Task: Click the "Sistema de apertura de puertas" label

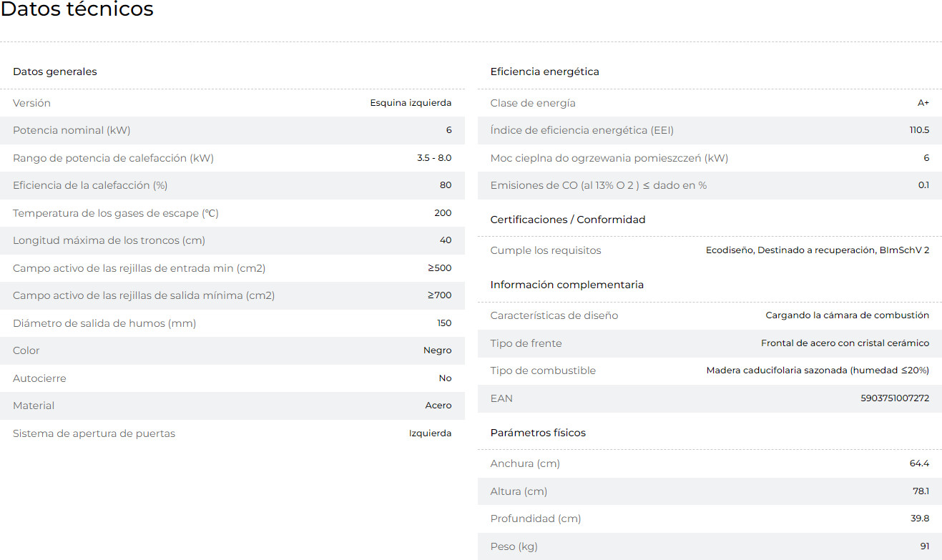Action: pyautogui.click(x=94, y=433)
